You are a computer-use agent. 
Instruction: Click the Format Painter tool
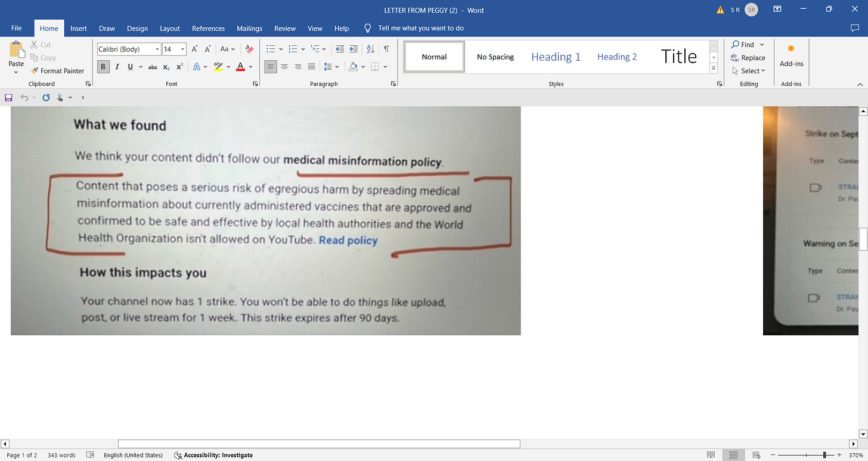57,71
